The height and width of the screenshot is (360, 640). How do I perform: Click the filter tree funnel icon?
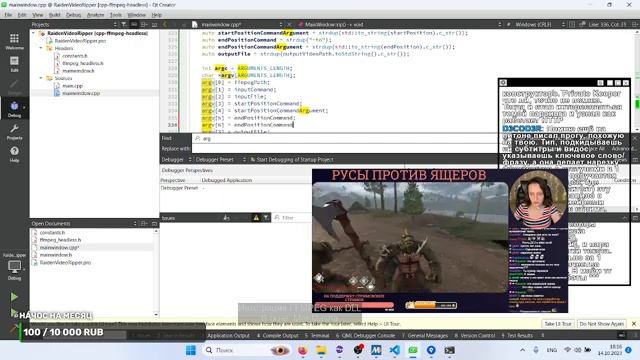(124, 24)
